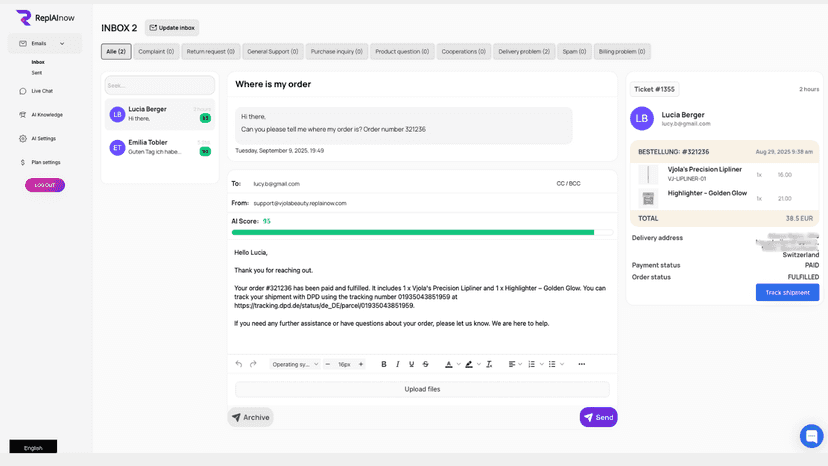Click Lucia Berger avatar in ticket panel
Screen dimensions: 828x466
pos(642,118)
